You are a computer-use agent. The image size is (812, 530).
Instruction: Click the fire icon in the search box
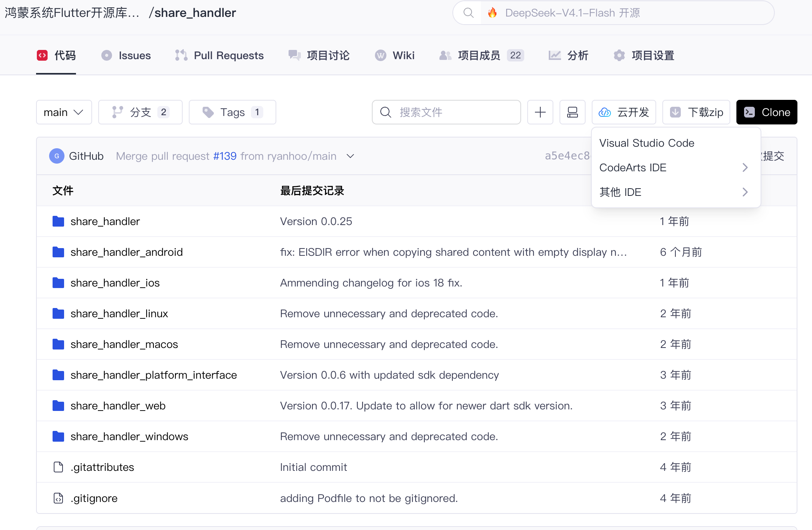[x=492, y=13]
